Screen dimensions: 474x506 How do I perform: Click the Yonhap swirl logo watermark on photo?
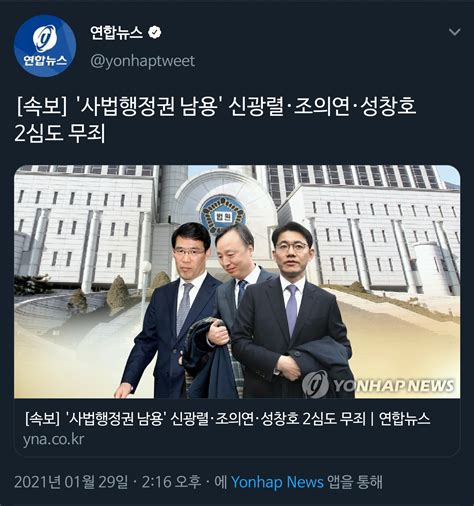[x=315, y=384]
